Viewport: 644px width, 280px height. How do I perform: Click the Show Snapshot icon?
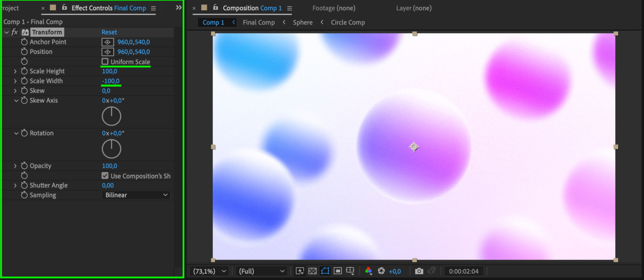(432, 271)
